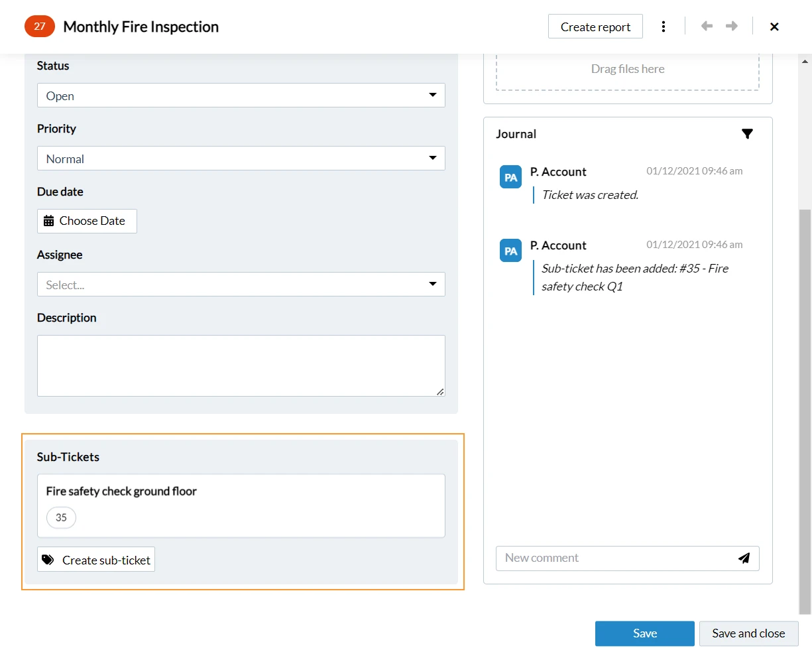The image size is (812, 652).
Task: Click the Monthly Fire Inspection title
Action: pos(141,27)
